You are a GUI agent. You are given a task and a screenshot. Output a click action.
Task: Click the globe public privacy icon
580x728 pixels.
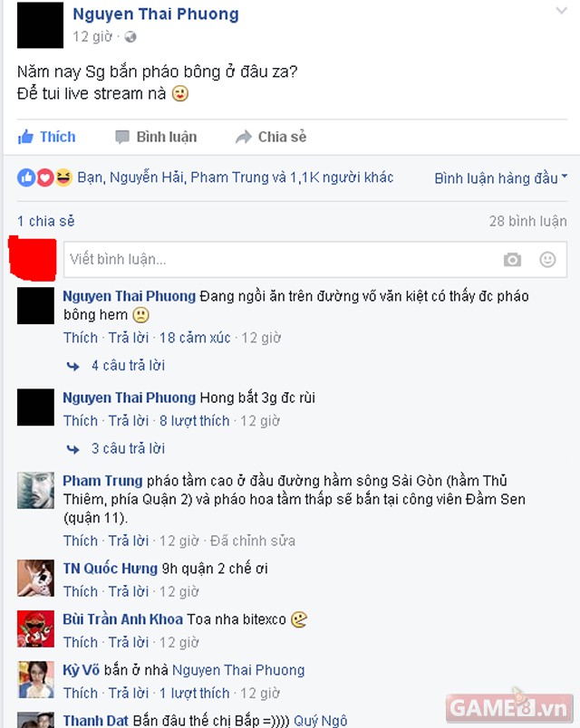(130, 37)
